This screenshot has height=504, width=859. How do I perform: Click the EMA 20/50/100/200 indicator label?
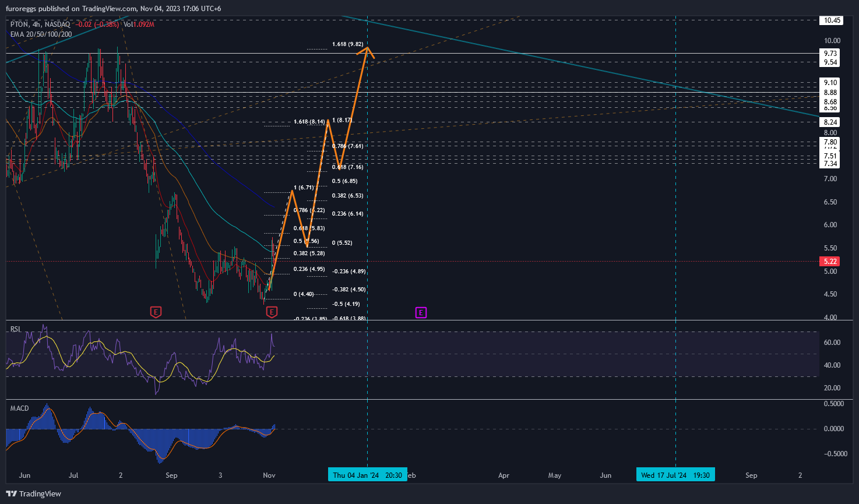coord(41,34)
